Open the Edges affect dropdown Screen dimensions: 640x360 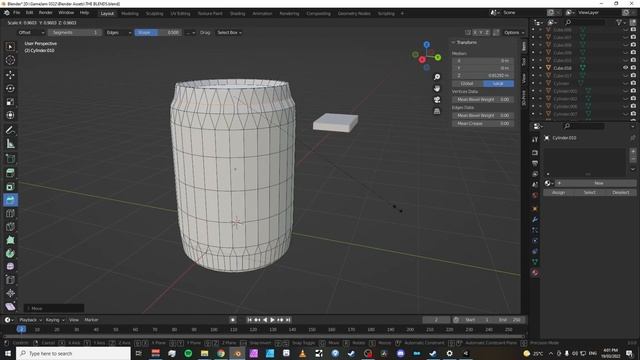pos(118,32)
